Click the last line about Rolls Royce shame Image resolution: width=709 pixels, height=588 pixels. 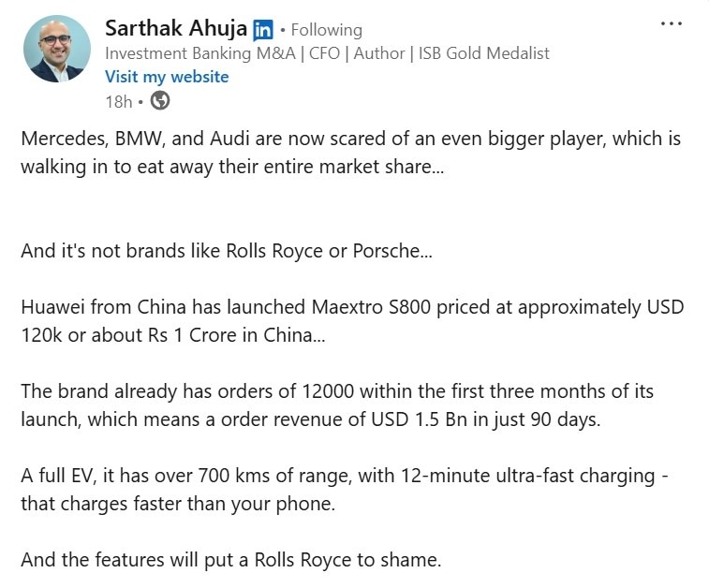coord(230,561)
